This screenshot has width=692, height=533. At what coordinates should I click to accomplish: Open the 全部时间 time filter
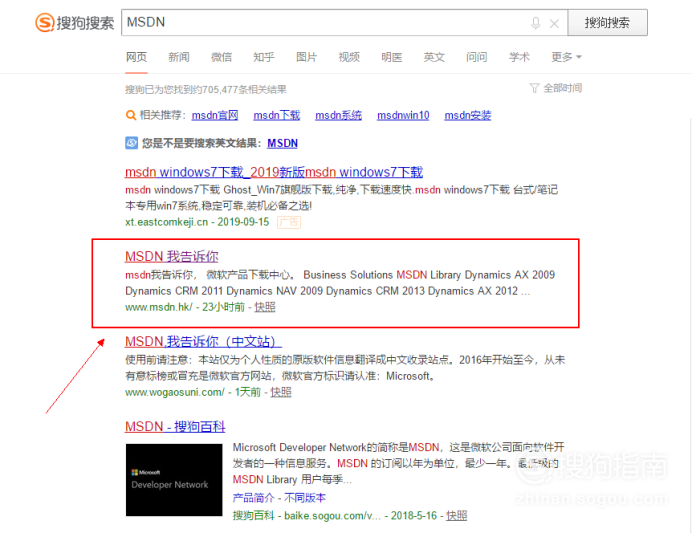pos(562,88)
